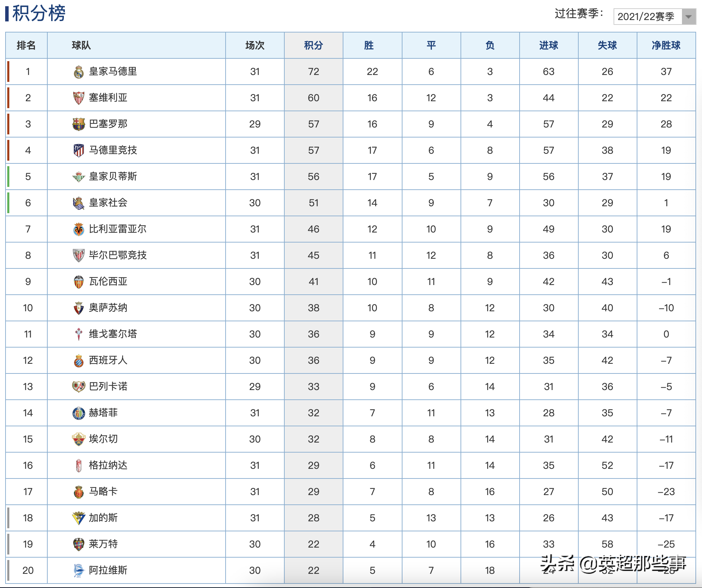Image resolution: width=702 pixels, height=588 pixels.
Task: Select team name 加的斯
Action: (103, 518)
